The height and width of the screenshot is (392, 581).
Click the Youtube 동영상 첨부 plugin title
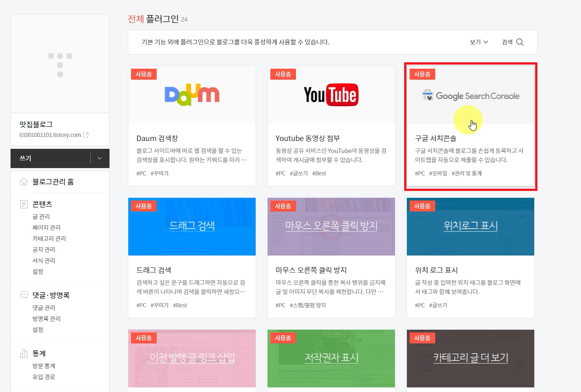308,138
